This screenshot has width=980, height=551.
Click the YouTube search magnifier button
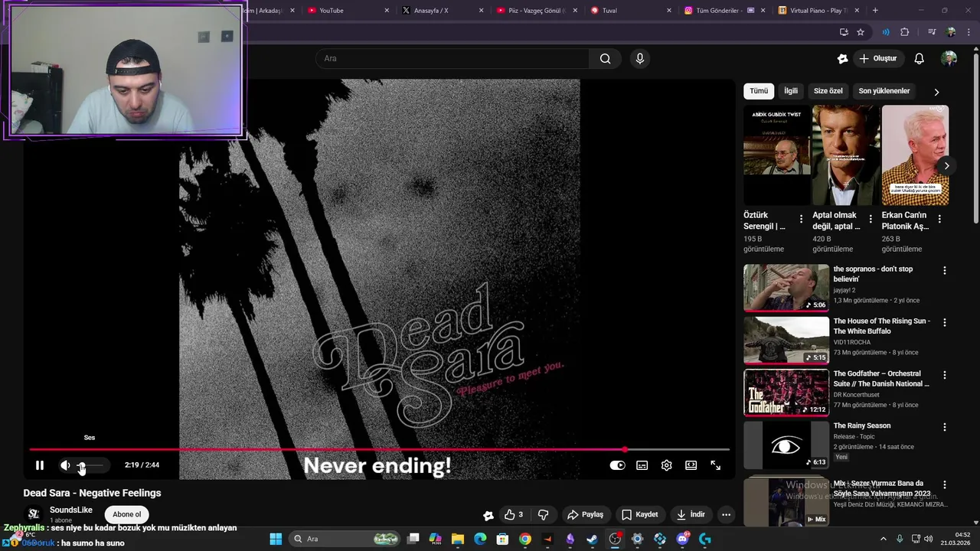coord(605,58)
